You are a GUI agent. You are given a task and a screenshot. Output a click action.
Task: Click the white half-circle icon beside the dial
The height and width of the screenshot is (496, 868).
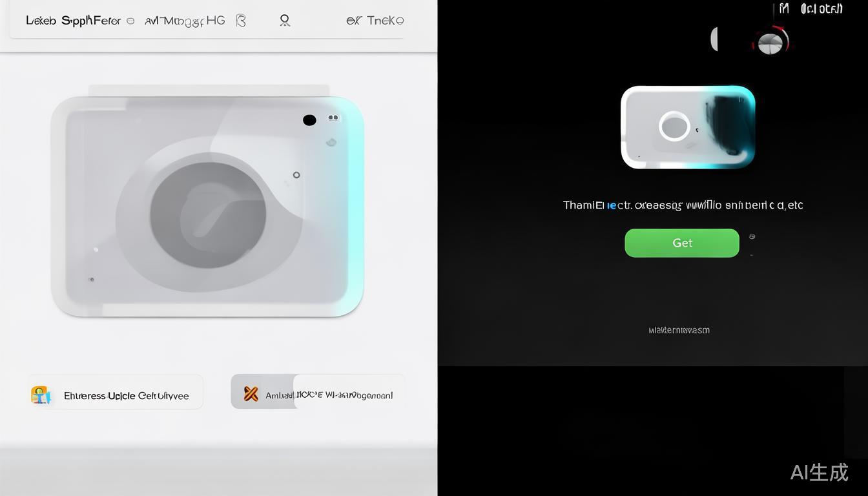(x=714, y=39)
